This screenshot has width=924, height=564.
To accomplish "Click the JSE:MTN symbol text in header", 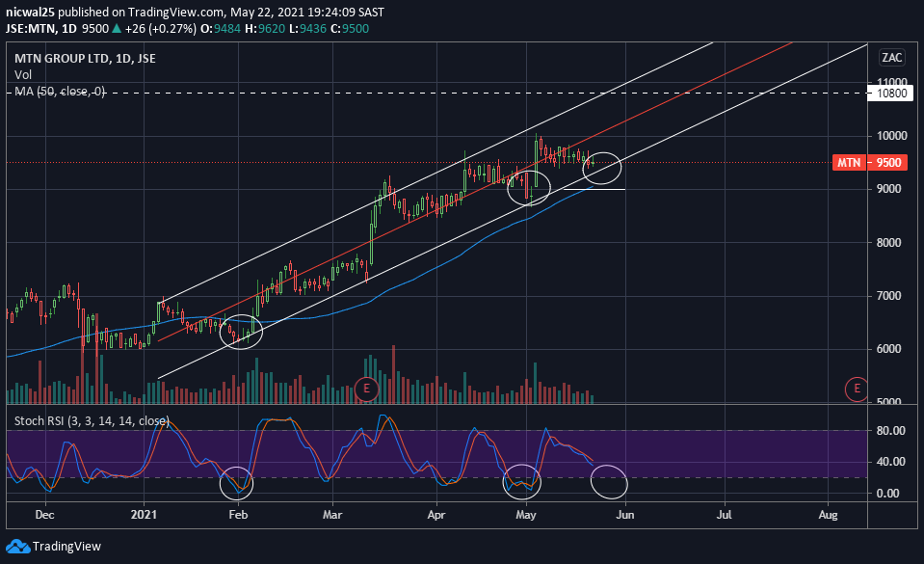I will [x=31, y=28].
